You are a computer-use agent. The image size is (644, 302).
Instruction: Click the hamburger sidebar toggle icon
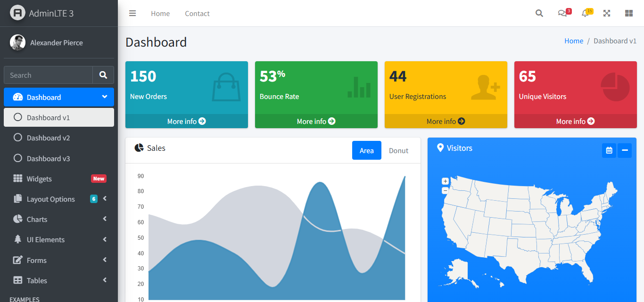(132, 13)
